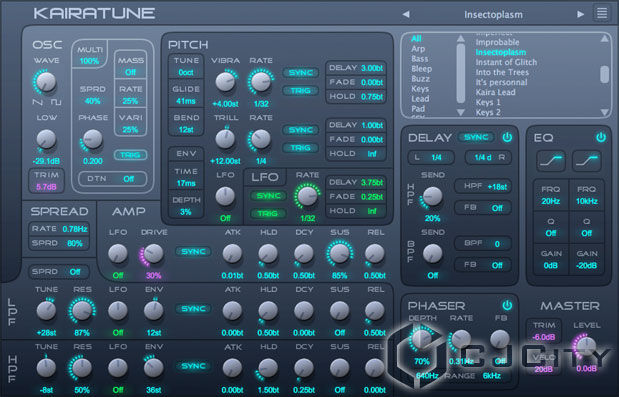Go to next preset with right arrow
Screen dimensions: 619x397
point(580,15)
